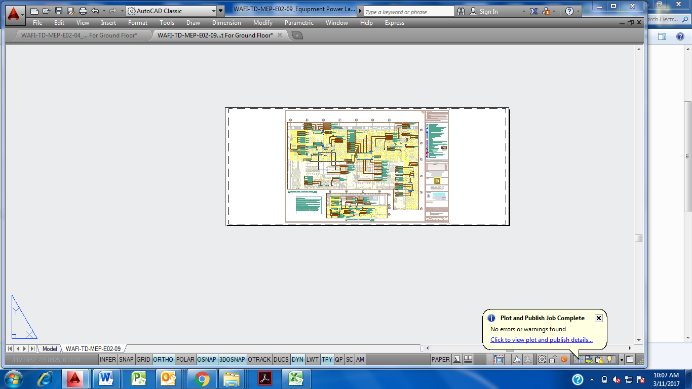Toggle GRID display in status bar
This screenshot has width=692, height=389.
[x=143, y=359]
